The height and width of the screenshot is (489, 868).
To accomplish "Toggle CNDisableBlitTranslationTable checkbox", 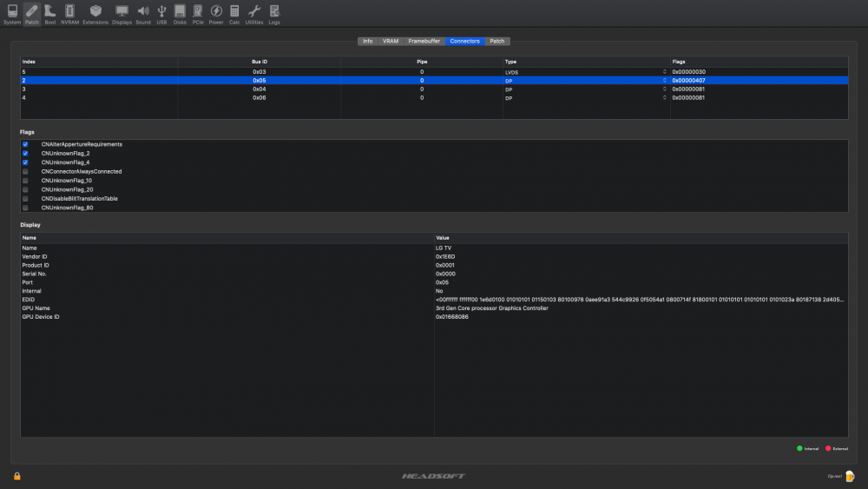I will pyautogui.click(x=25, y=199).
